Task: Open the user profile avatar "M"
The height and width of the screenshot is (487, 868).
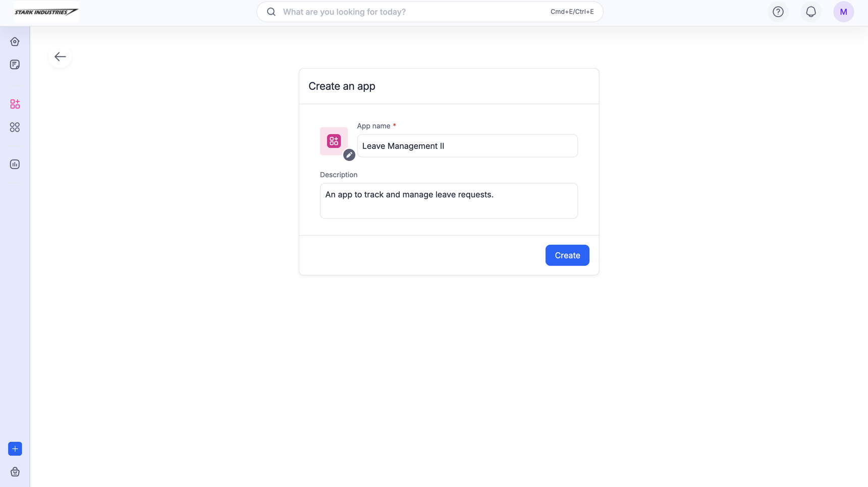Action: [x=843, y=12]
